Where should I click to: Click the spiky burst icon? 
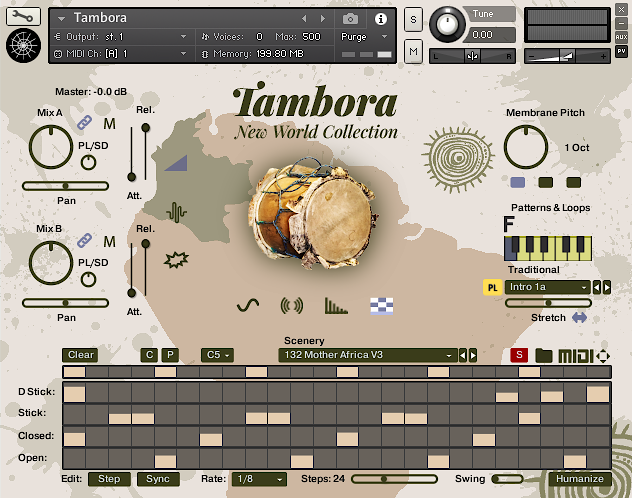click(176, 260)
